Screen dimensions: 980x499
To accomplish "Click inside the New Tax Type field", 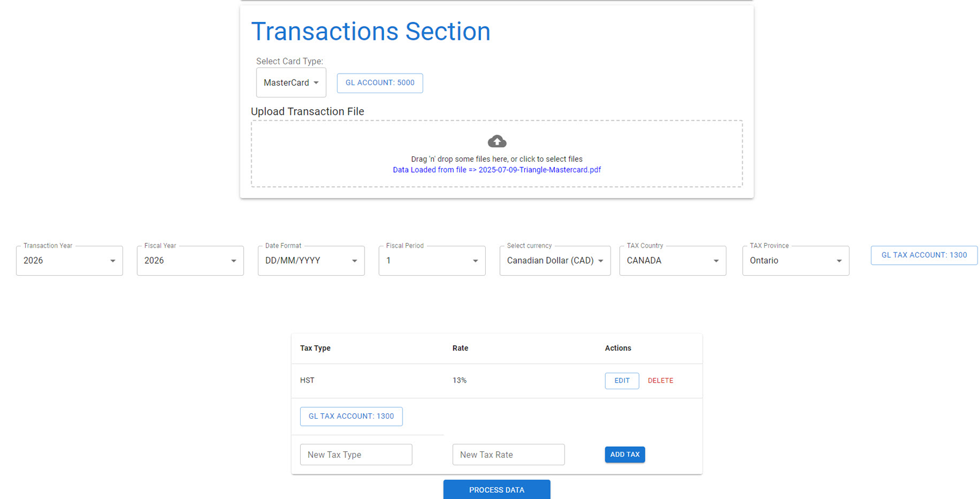I will (355, 454).
